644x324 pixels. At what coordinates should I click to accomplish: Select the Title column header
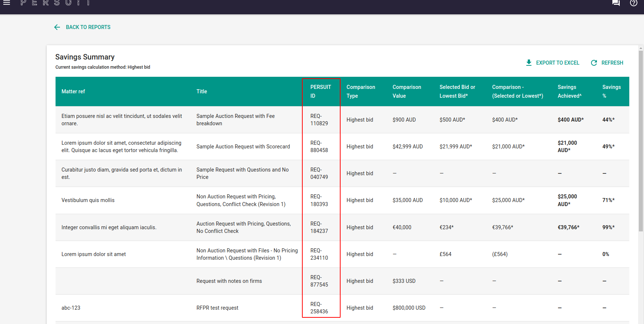click(202, 91)
